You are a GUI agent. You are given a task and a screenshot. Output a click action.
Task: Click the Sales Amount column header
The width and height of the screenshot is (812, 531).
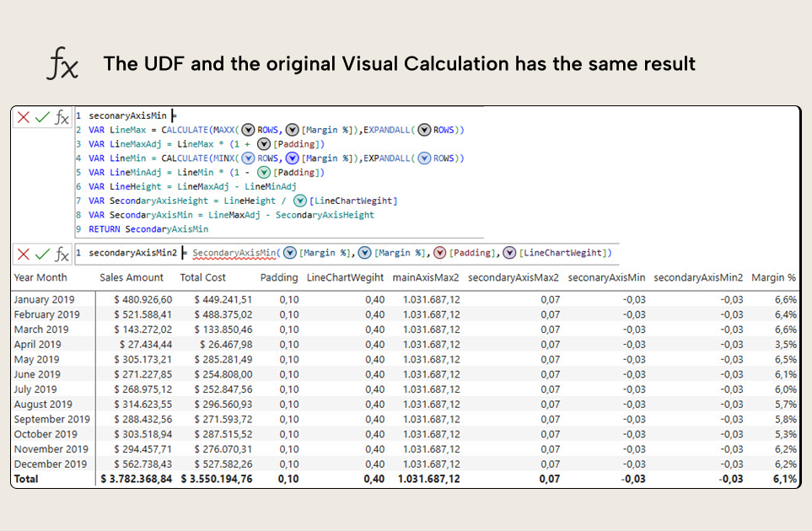pos(132,278)
